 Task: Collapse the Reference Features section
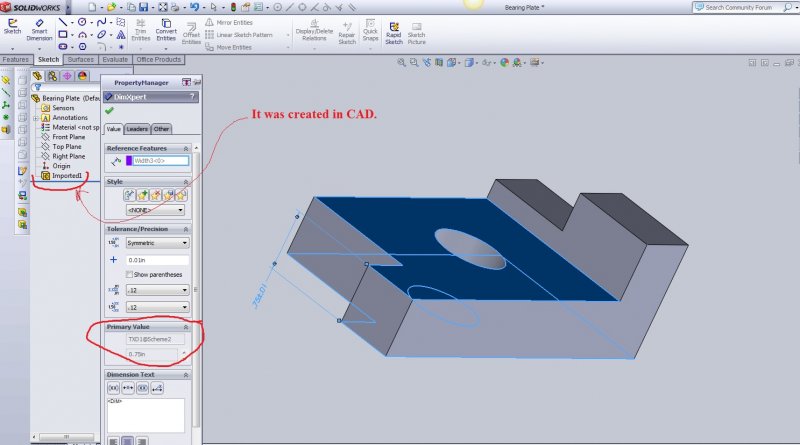pos(185,147)
